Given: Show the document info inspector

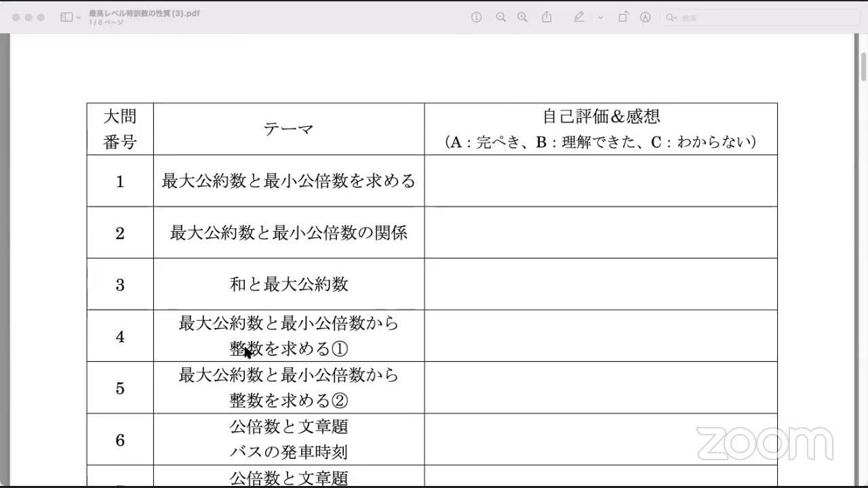Looking at the screenshot, I should pyautogui.click(x=477, y=17).
